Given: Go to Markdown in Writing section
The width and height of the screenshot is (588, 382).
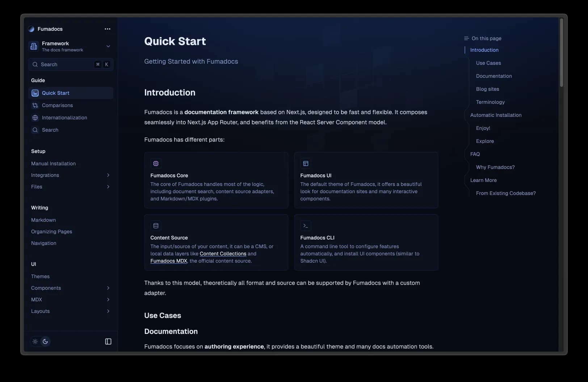Looking at the screenshot, I should 43,220.
